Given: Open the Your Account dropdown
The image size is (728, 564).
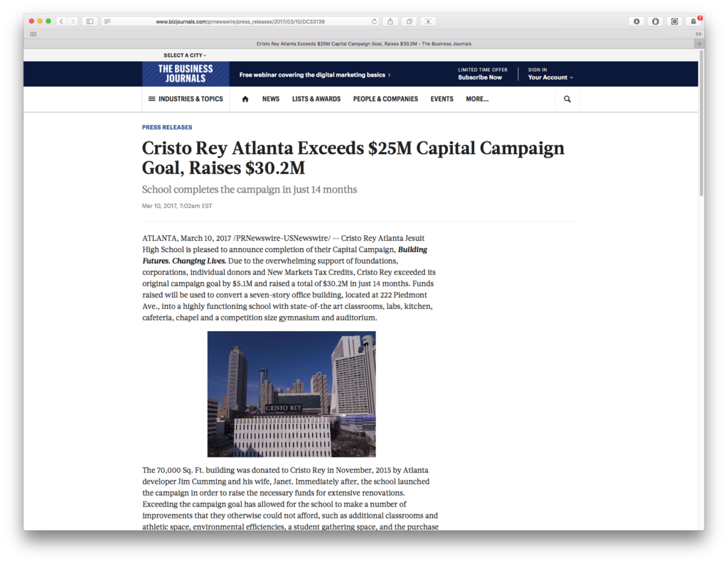Looking at the screenshot, I should pos(550,77).
